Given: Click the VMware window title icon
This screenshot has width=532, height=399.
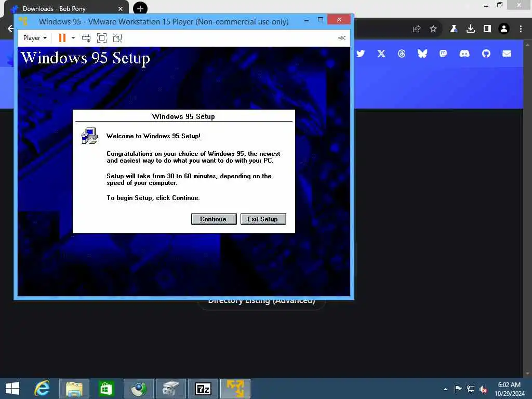Looking at the screenshot, I should click(x=23, y=21).
